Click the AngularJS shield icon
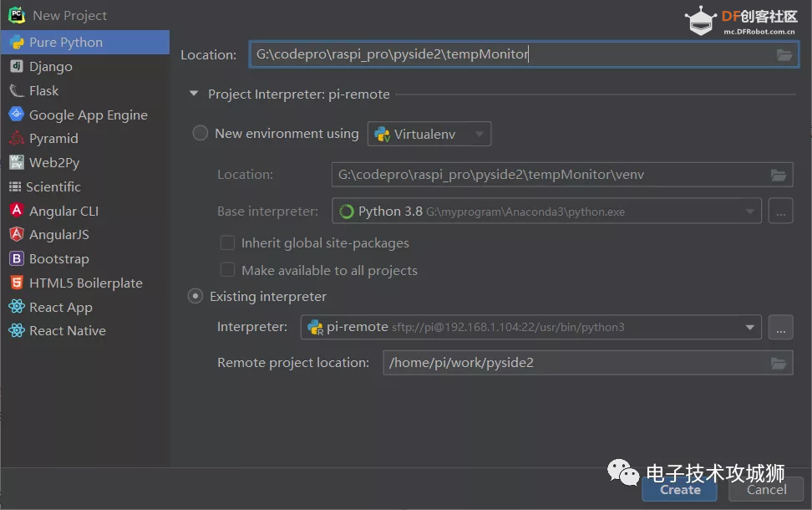 point(17,234)
